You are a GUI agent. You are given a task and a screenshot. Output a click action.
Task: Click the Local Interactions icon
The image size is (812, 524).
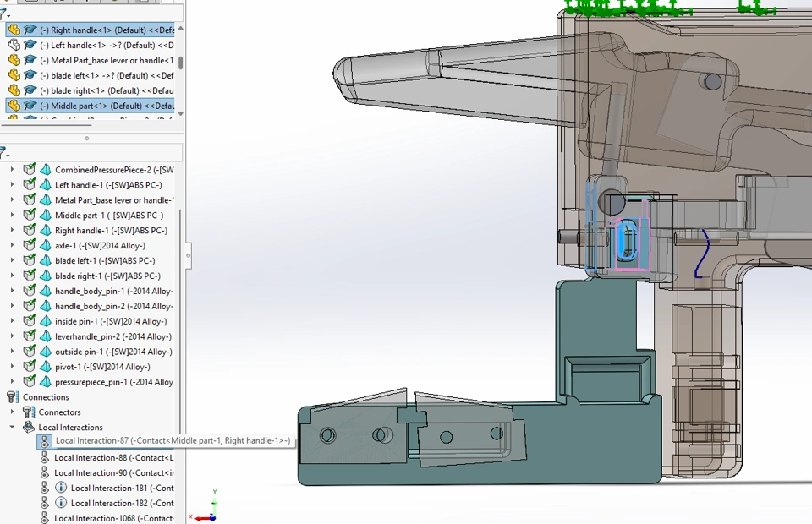click(29, 428)
